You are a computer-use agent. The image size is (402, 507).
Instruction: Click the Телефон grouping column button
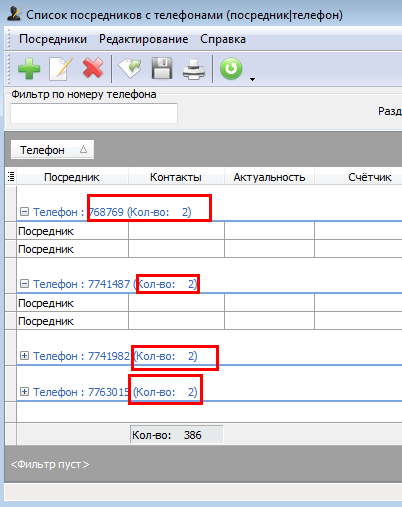coord(52,150)
